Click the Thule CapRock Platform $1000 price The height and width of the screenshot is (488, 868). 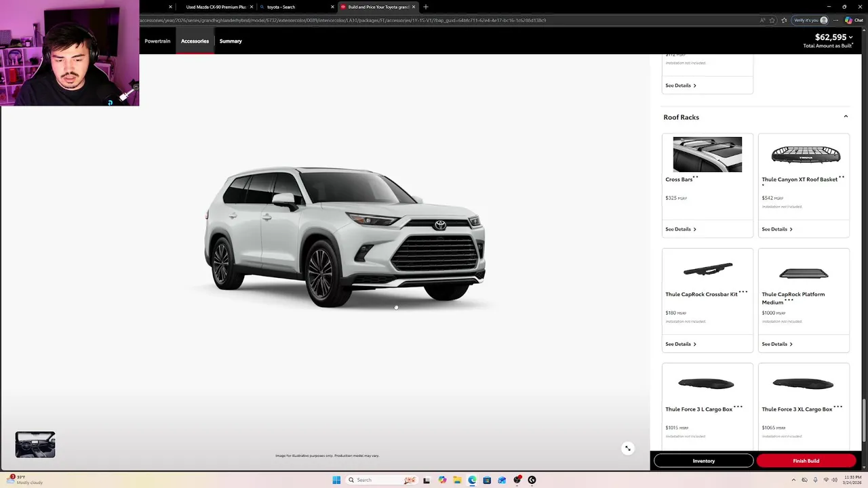(773, 313)
